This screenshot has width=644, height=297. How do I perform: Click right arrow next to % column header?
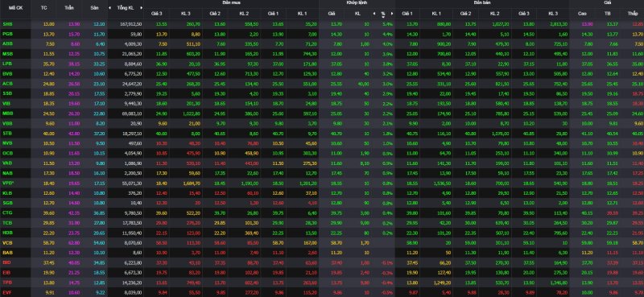(x=392, y=14)
